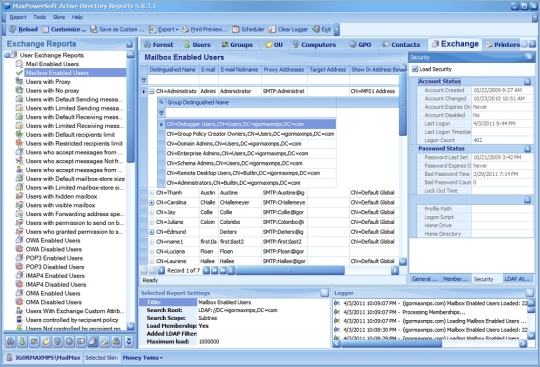This screenshot has width=540, height=367.
Task: Go to next record in navigator
Action: tap(206, 271)
